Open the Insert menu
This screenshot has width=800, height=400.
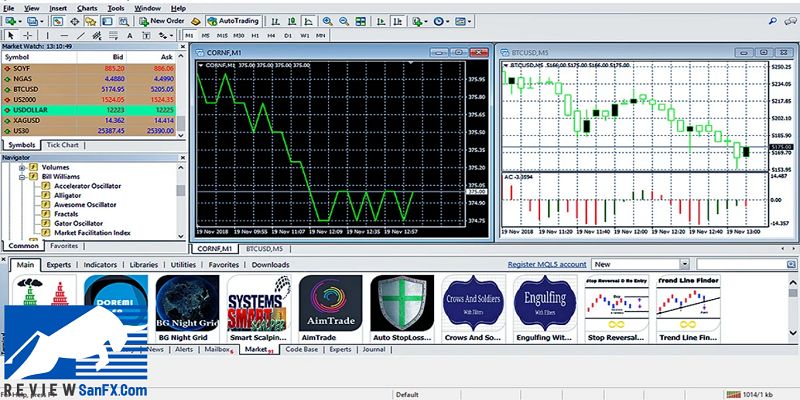(x=58, y=8)
